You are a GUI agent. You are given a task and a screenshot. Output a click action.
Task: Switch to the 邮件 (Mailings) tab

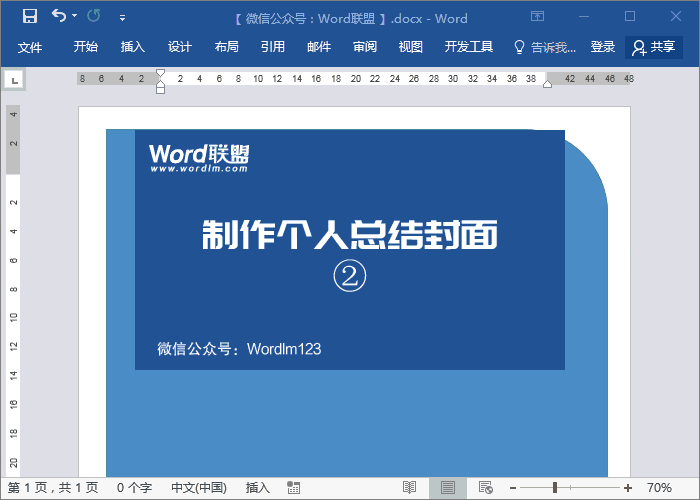coord(319,47)
